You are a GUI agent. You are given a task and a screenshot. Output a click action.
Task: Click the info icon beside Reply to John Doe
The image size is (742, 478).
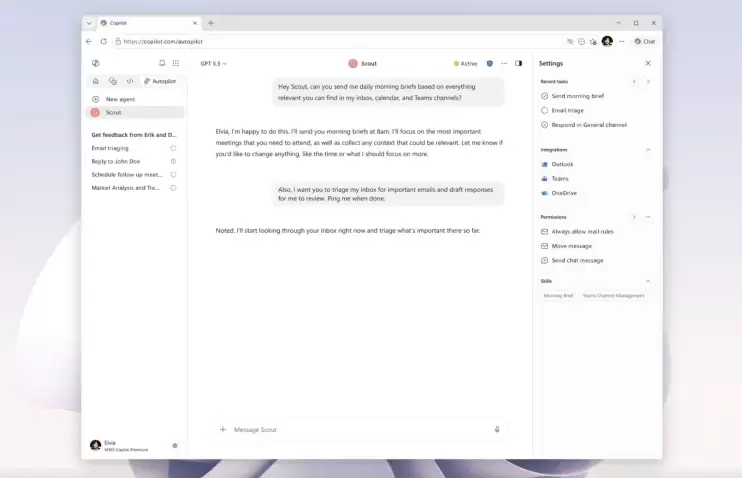coord(173,161)
